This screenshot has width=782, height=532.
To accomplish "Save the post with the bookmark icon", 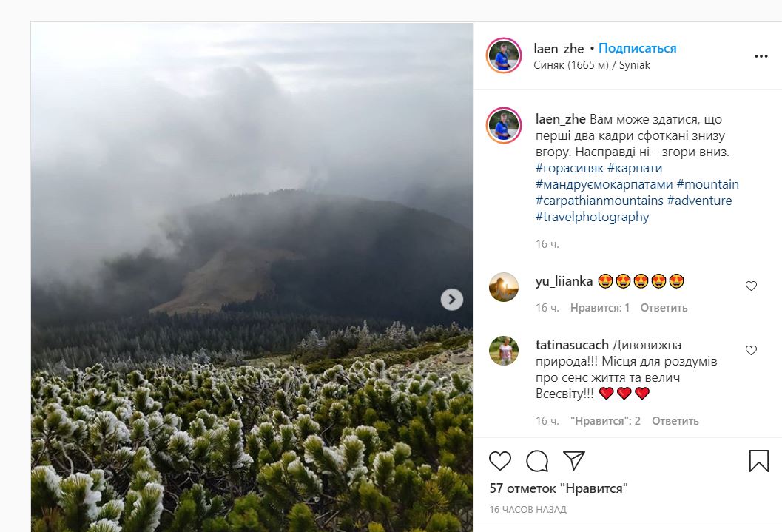I will pos(759,461).
